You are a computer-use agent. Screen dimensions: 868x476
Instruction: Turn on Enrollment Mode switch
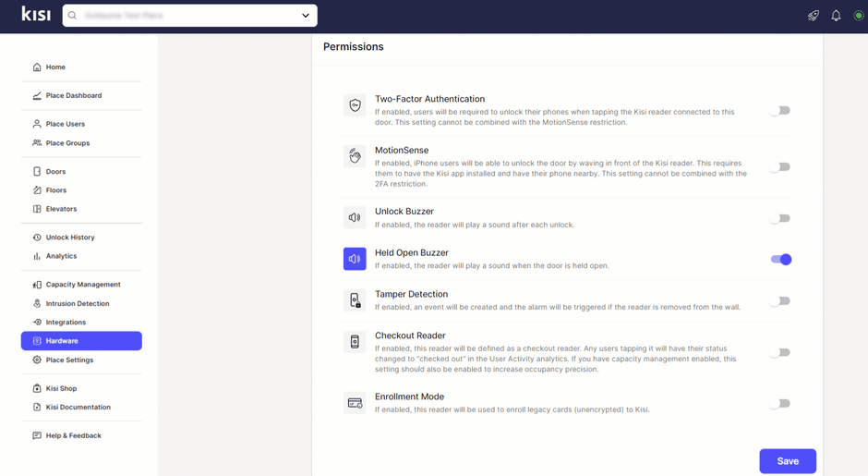[x=780, y=403]
